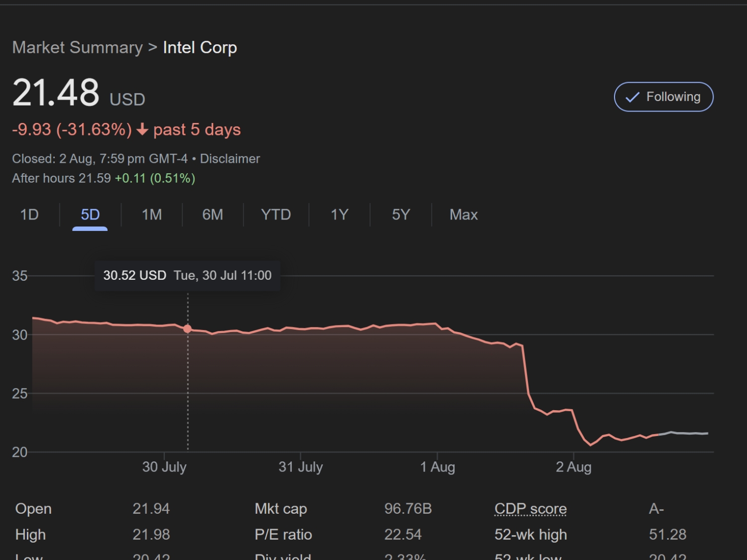The width and height of the screenshot is (747, 560).
Task: Switch to the 1D chart view
Action: tap(29, 215)
